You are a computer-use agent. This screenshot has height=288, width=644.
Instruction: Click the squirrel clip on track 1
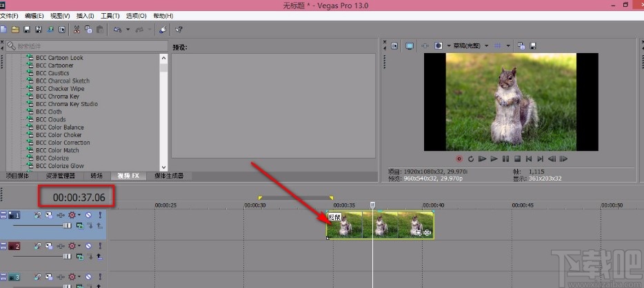point(381,225)
